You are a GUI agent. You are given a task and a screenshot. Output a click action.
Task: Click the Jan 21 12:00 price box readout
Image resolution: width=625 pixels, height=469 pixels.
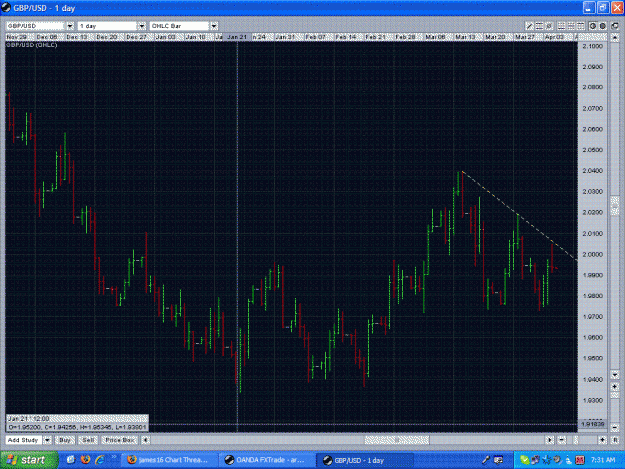coord(77,423)
